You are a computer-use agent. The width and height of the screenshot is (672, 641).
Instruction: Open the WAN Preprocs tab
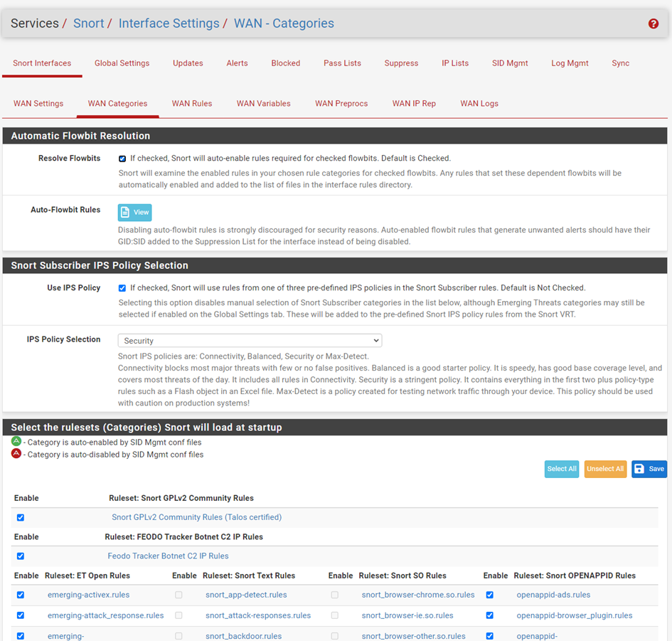[341, 103]
